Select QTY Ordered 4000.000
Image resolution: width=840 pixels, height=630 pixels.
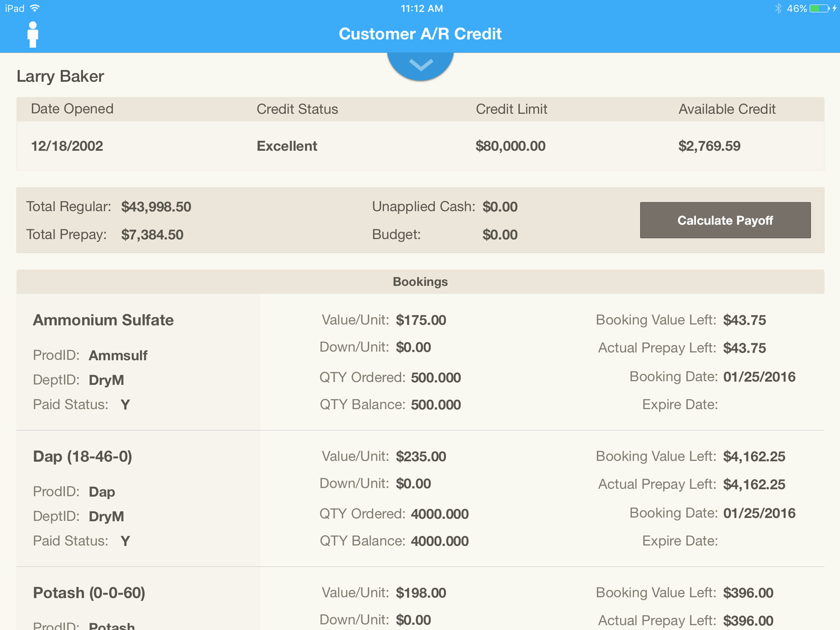point(440,514)
